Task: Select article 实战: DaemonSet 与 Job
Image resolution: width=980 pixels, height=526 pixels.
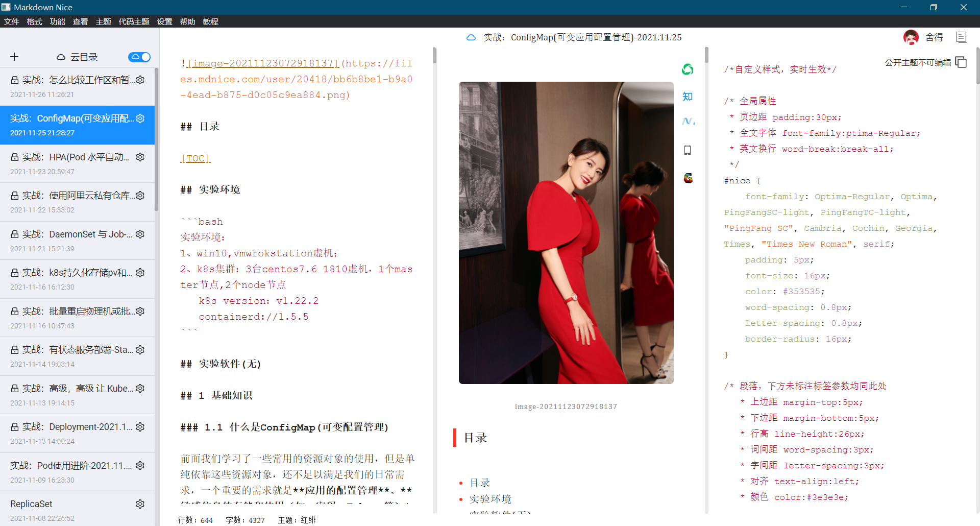Action: coord(77,241)
